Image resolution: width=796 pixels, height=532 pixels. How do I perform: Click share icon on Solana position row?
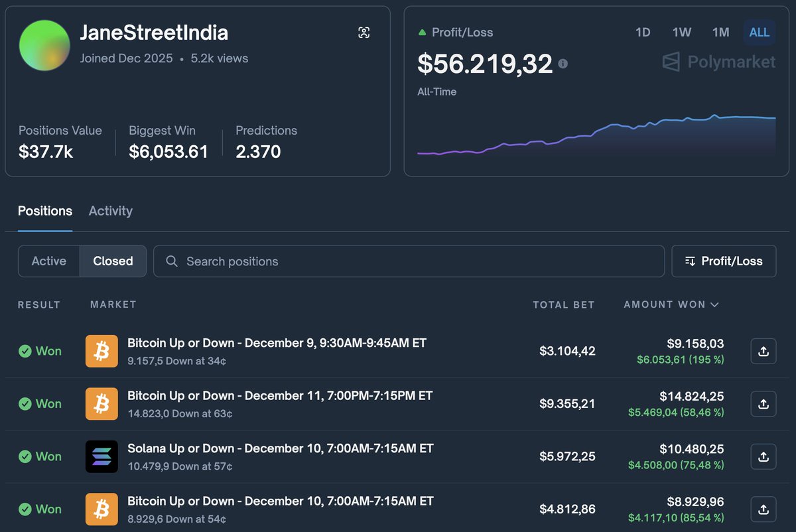click(763, 456)
